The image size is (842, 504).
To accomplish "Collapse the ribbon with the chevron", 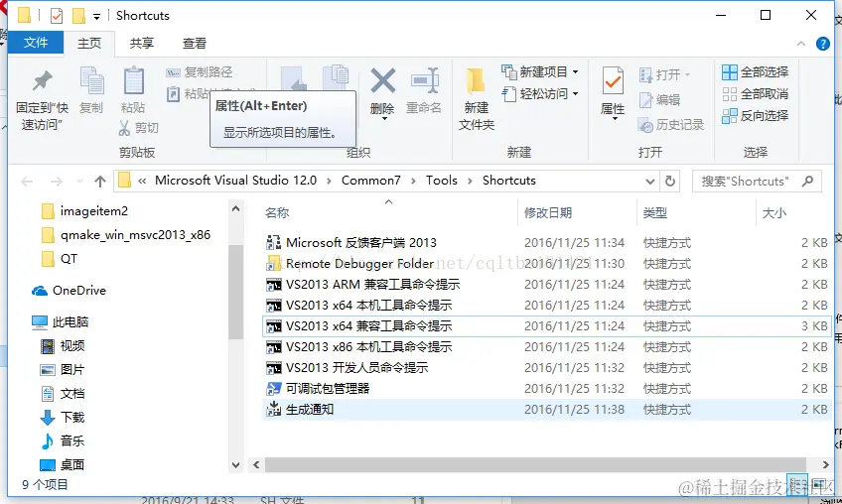I will (x=800, y=44).
